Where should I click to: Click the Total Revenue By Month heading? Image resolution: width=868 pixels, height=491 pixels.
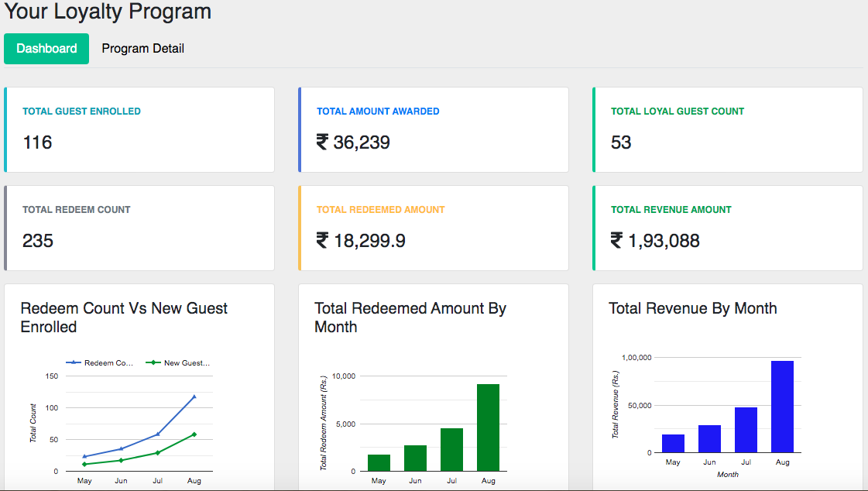click(692, 308)
